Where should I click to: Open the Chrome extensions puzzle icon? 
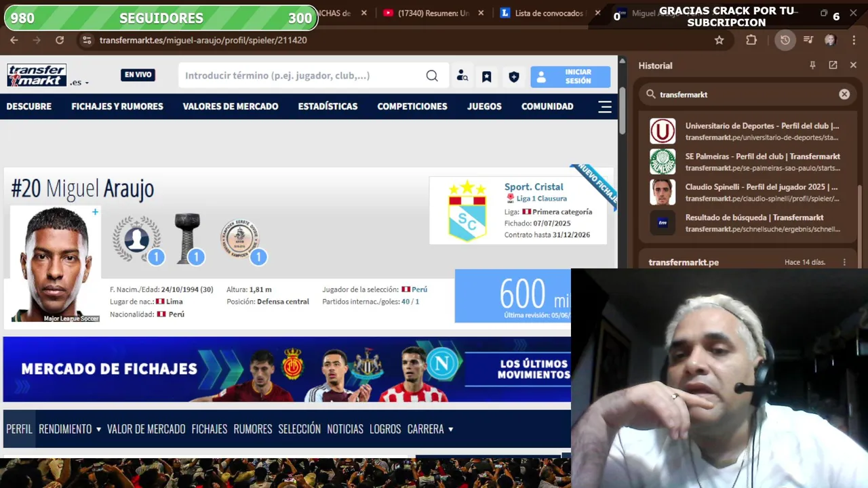pos(751,40)
